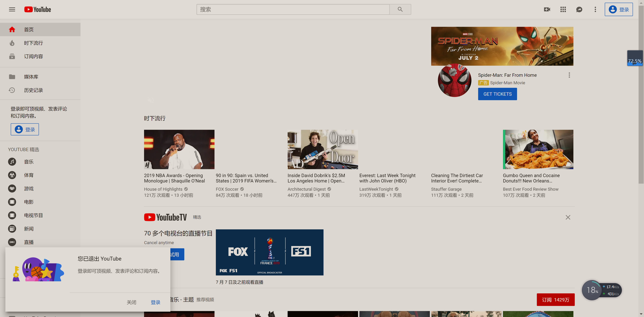Open 电影 movies category icon
The width and height of the screenshot is (644, 317).
click(12, 202)
